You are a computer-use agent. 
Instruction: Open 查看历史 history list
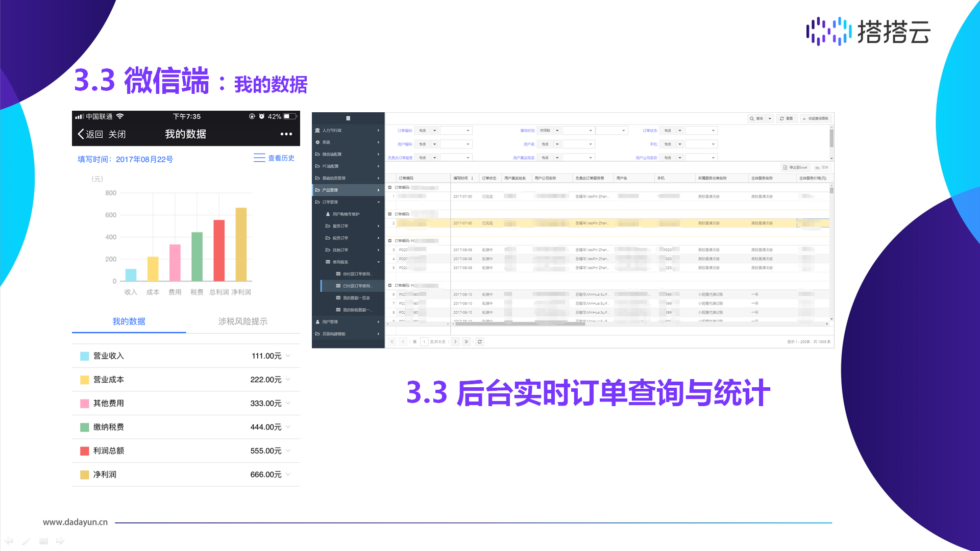tap(274, 158)
